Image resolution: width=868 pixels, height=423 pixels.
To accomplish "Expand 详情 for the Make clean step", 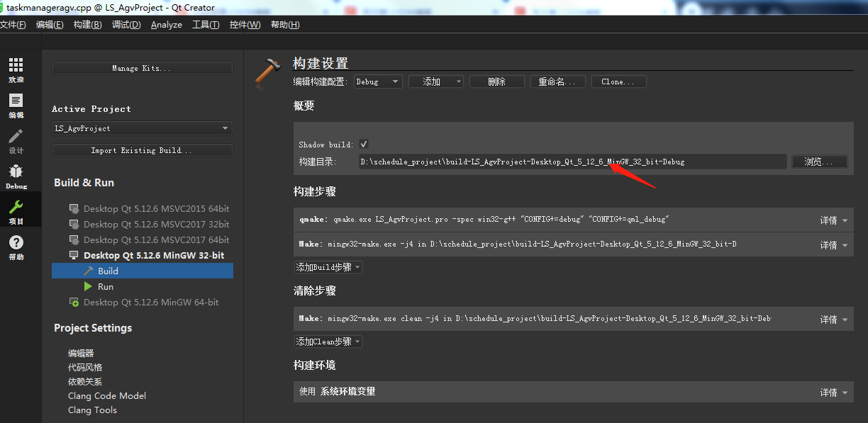I will (x=833, y=320).
